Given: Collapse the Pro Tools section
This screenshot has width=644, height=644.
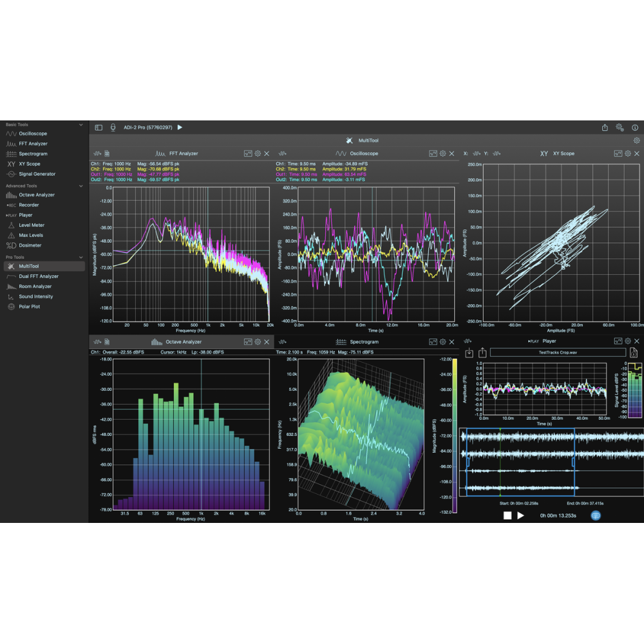Looking at the screenshot, I should (x=80, y=257).
